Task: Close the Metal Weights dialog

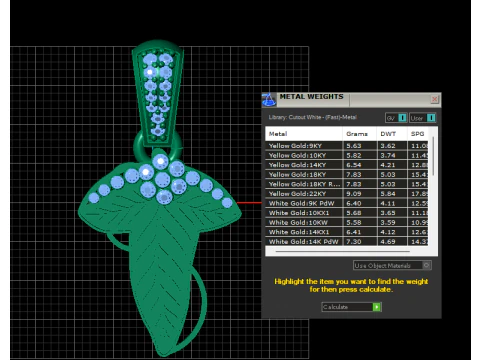Action: (x=434, y=99)
